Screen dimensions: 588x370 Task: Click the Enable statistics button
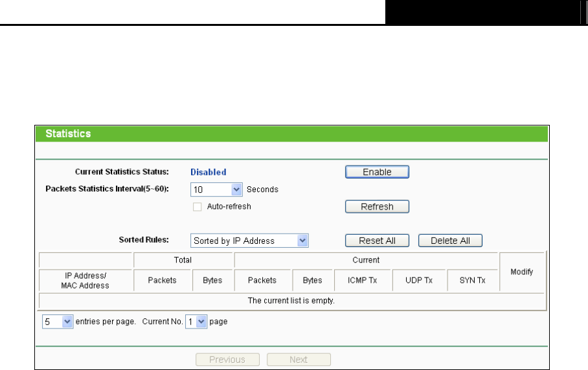[x=377, y=172]
